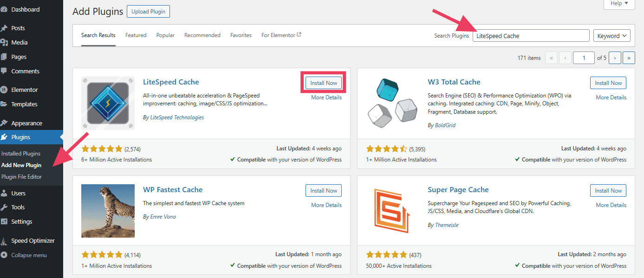The height and width of the screenshot is (278, 644).
Task: Open the Media library menu item
Action: click(20, 42)
